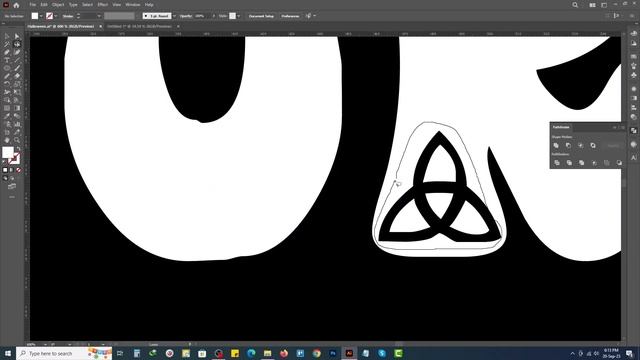Open the fill color dropdown in the control bar
The image size is (640, 360).
click(41, 16)
